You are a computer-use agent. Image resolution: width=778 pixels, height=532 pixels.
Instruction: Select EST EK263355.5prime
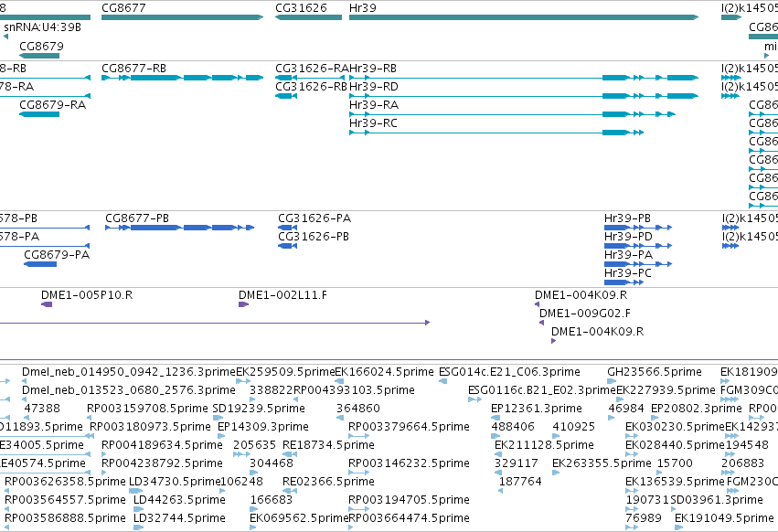(602, 464)
